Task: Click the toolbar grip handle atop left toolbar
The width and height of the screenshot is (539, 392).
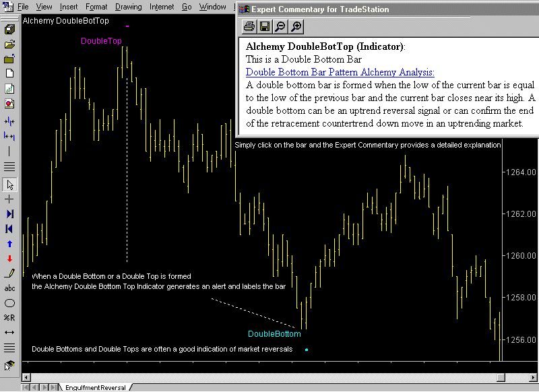Action: [9, 18]
